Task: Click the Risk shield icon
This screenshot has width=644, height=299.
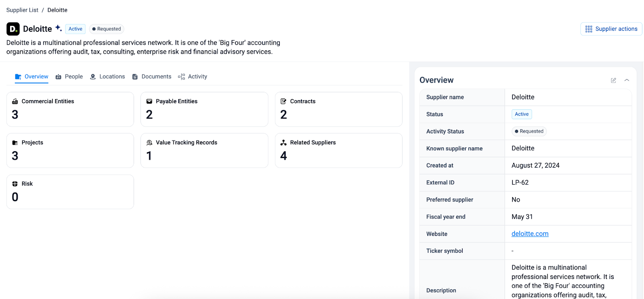Action: click(x=15, y=184)
